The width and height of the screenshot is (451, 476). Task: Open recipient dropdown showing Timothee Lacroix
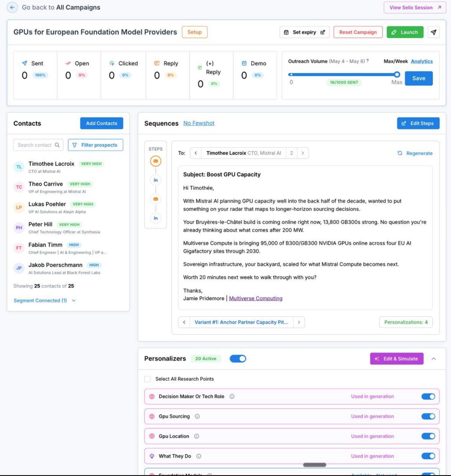[243, 153]
